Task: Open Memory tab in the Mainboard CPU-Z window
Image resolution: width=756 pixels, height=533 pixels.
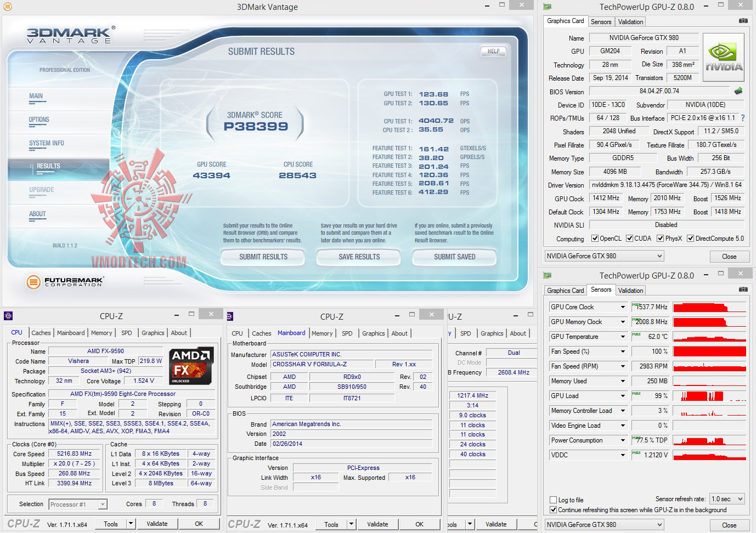Action: (x=322, y=333)
